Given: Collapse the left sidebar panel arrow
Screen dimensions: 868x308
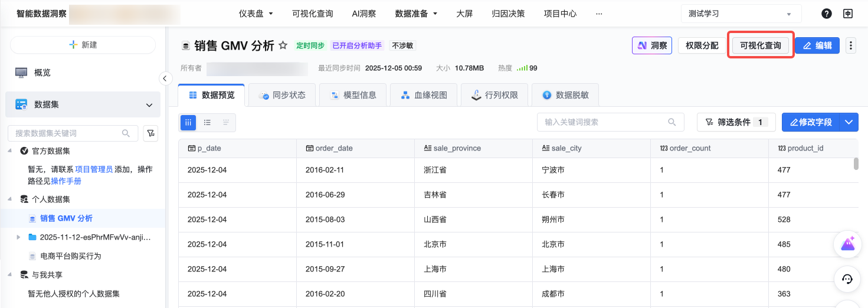Looking at the screenshot, I should click(166, 78).
